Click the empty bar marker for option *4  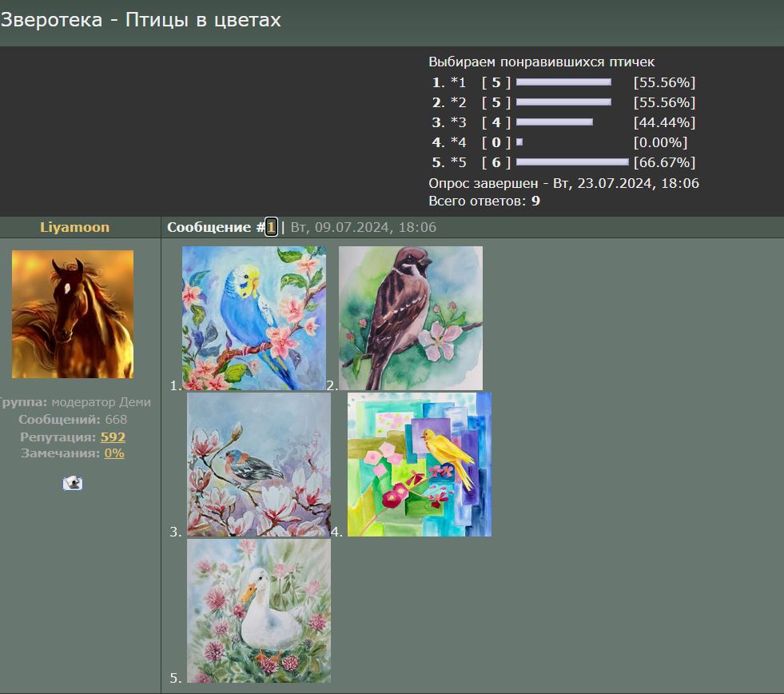tap(519, 142)
